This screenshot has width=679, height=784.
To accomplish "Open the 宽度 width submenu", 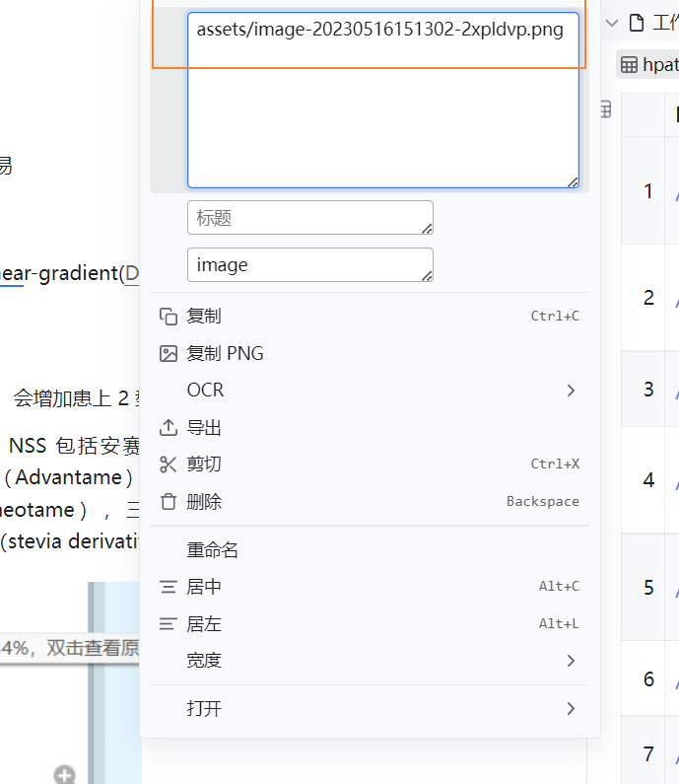I will coord(370,661).
